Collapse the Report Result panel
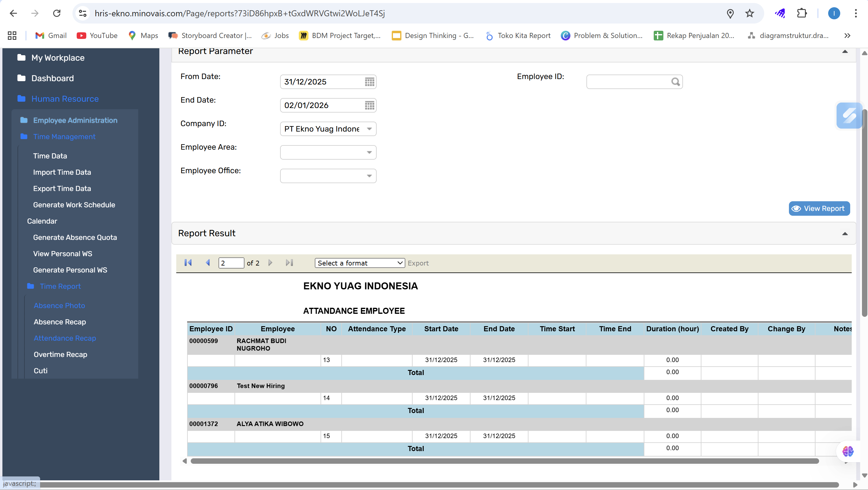The height and width of the screenshot is (490, 868). coord(845,234)
